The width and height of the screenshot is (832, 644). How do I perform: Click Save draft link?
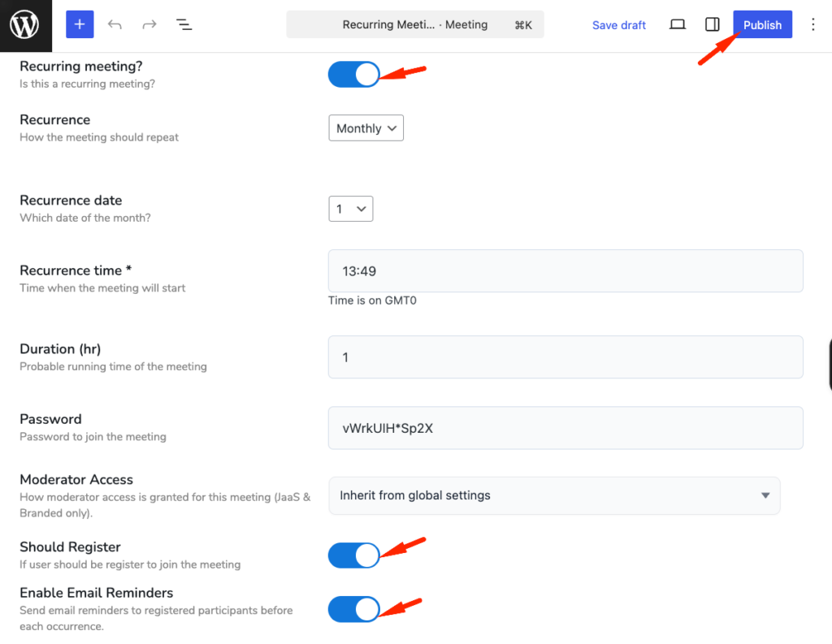click(618, 25)
